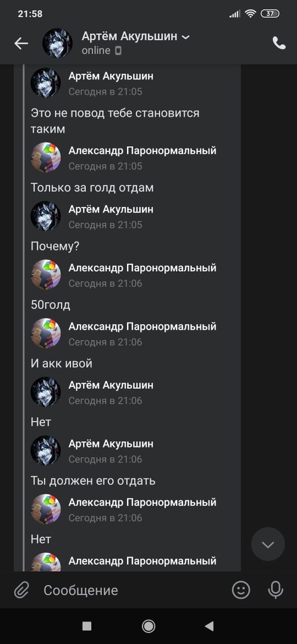Tap sender name Артём Акульшин above "Ты должен его отдать"
The width and height of the screenshot is (297, 644).
point(111,444)
